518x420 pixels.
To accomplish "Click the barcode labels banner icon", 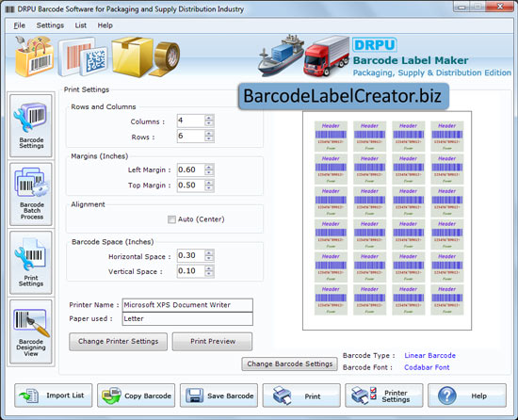I will coord(83,57).
